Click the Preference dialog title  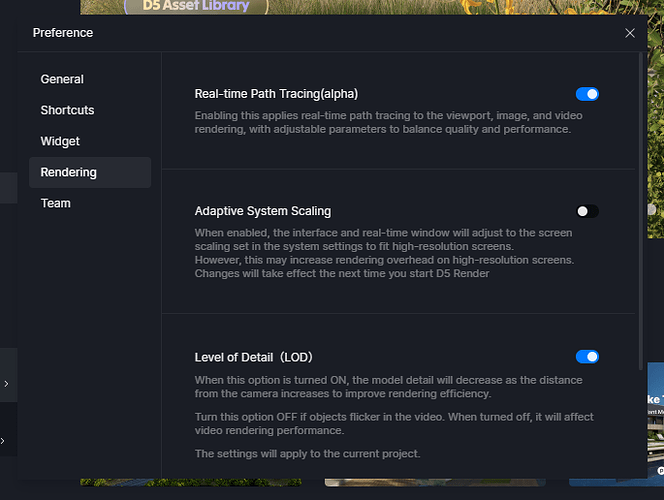tap(63, 33)
